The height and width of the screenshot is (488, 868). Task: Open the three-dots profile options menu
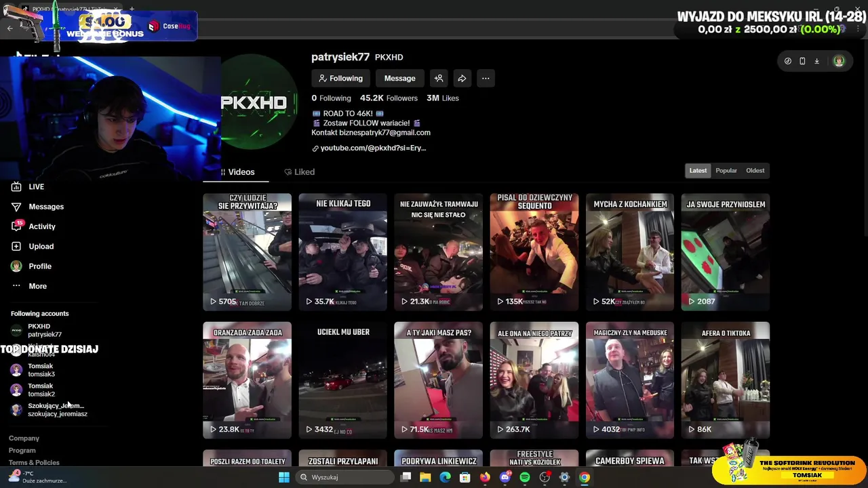(486, 79)
